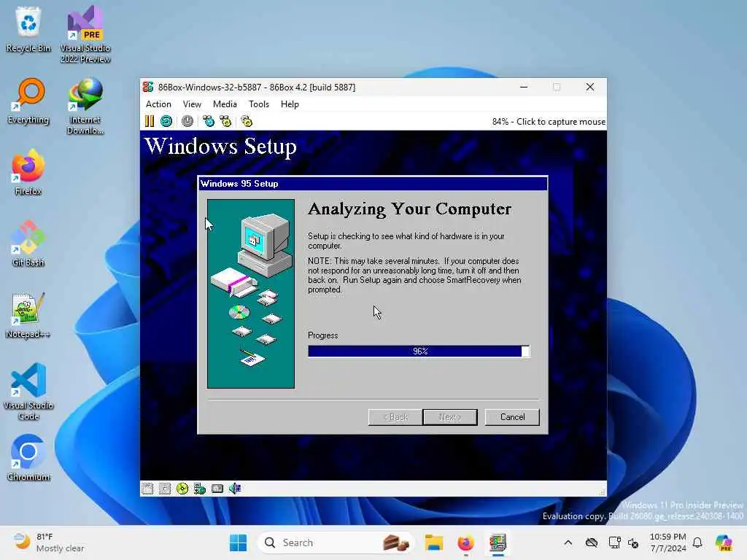This screenshot has width=747, height=560.
Task: Click the 96% setup progress bar
Action: tap(419, 351)
